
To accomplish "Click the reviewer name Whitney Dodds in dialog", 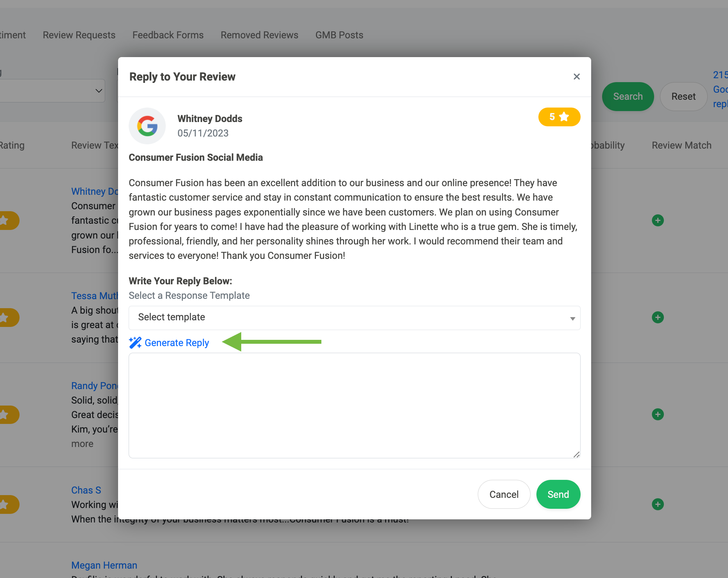I will (x=210, y=118).
